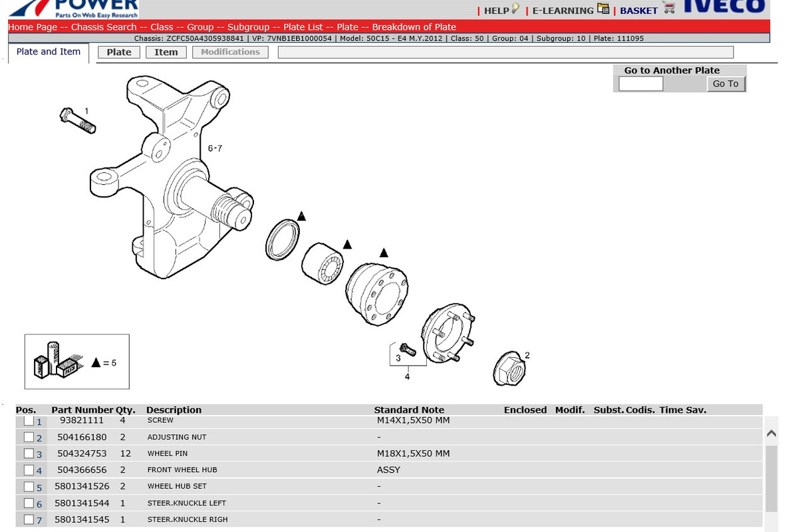The width and height of the screenshot is (796, 532).
Task: Focus the Go to Another Plate field
Action: (x=640, y=84)
